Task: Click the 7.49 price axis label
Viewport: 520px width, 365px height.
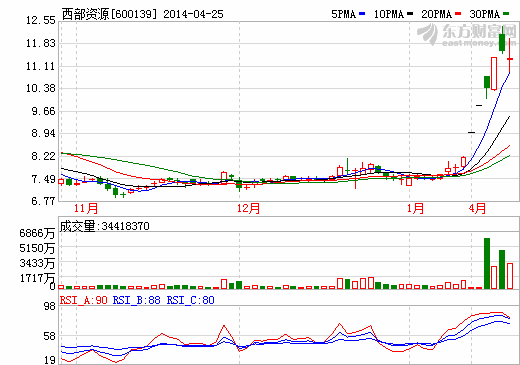Action: [x=43, y=179]
